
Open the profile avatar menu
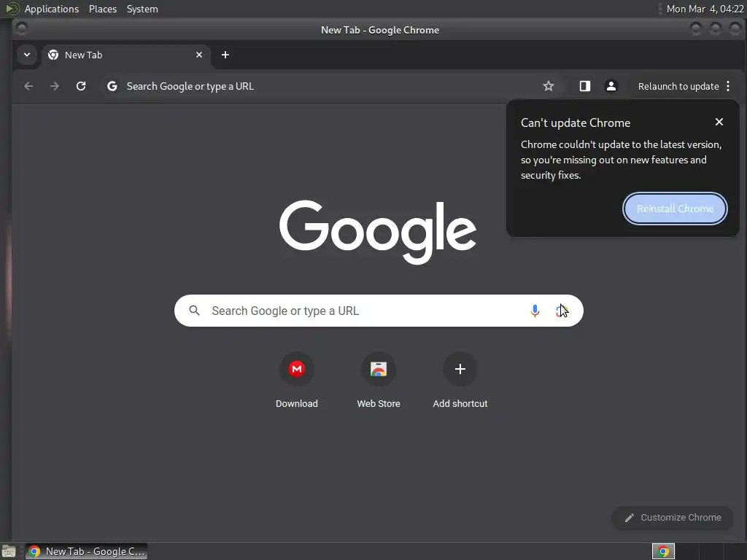click(x=611, y=86)
